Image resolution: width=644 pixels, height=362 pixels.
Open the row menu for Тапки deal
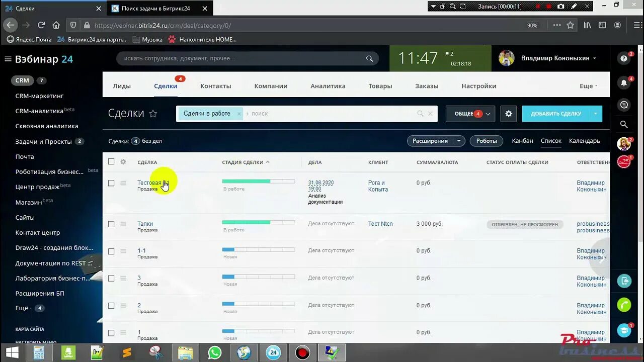click(123, 224)
